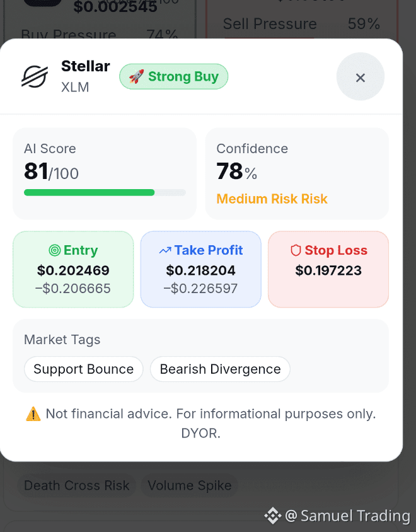Select the Strong Buy signal badge

tap(173, 77)
